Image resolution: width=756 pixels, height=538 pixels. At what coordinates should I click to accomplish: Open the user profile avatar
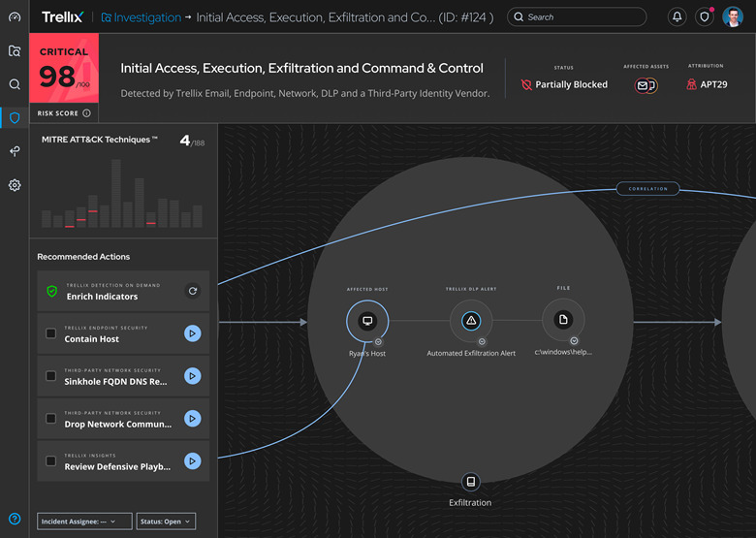(733, 16)
